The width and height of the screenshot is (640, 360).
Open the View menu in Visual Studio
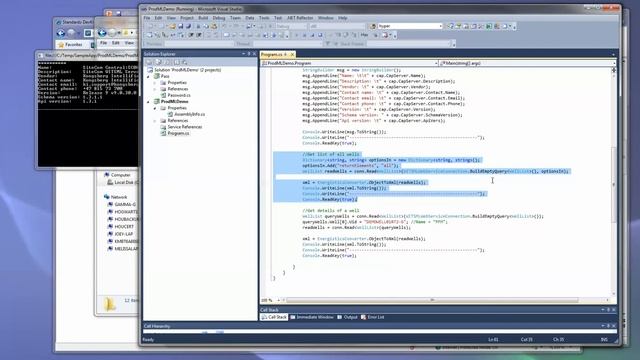click(171, 18)
